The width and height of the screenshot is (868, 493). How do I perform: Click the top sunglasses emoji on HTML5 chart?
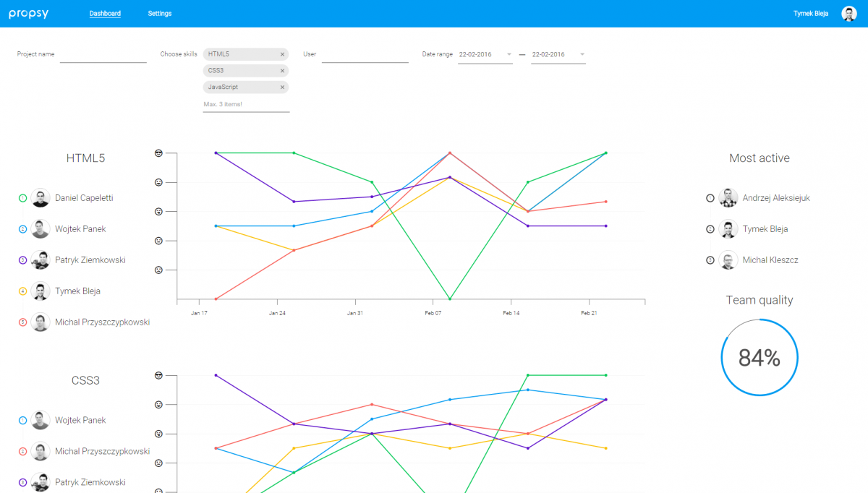pyautogui.click(x=159, y=153)
